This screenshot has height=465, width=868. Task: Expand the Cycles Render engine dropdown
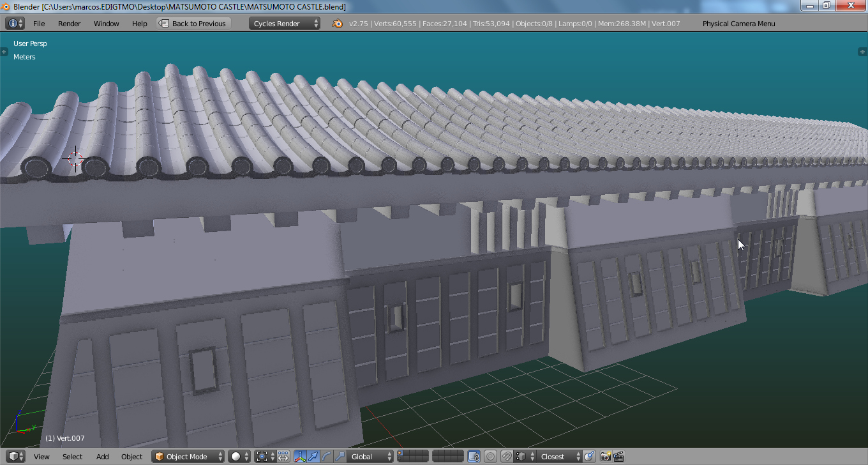[x=285, y=24]
